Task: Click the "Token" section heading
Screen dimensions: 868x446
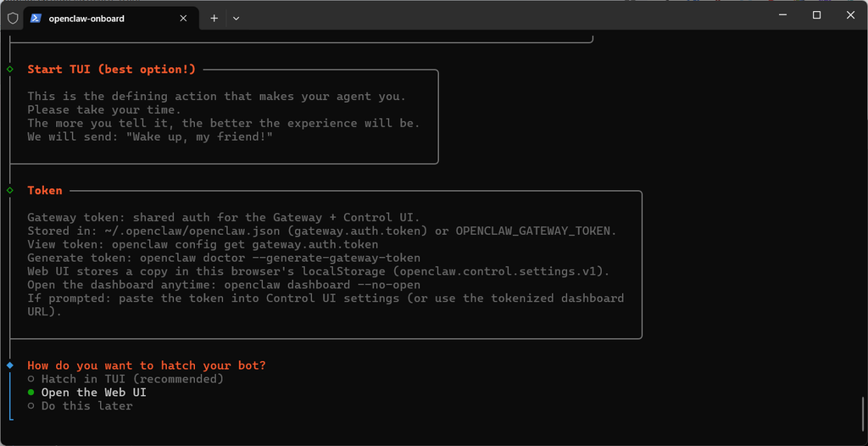Action: 45,191
